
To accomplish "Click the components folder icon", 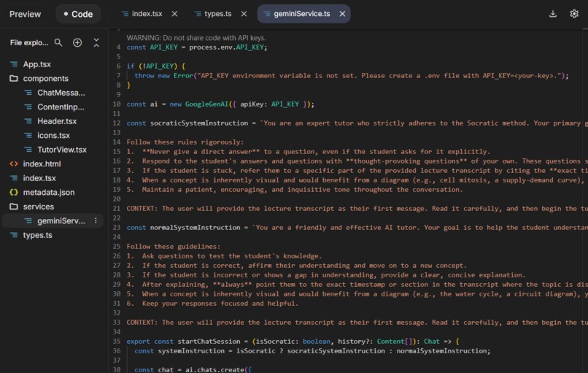I will click(14, 78).
